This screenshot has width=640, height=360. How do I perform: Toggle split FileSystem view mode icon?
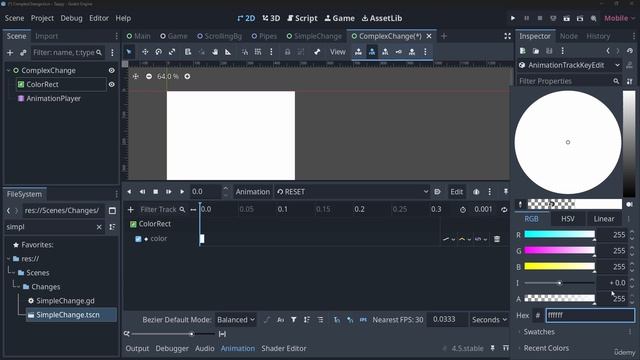(112, 211)
